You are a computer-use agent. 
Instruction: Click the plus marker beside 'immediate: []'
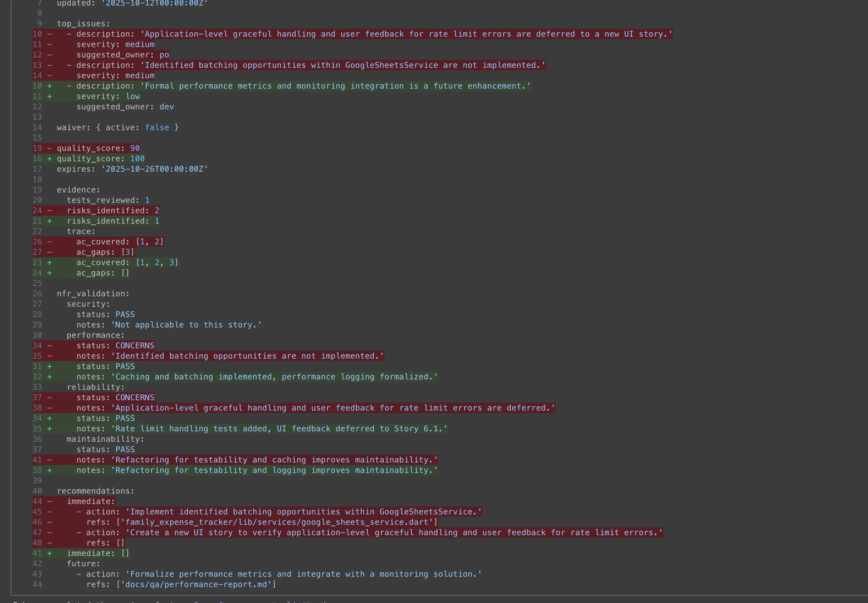pos(49,553)
